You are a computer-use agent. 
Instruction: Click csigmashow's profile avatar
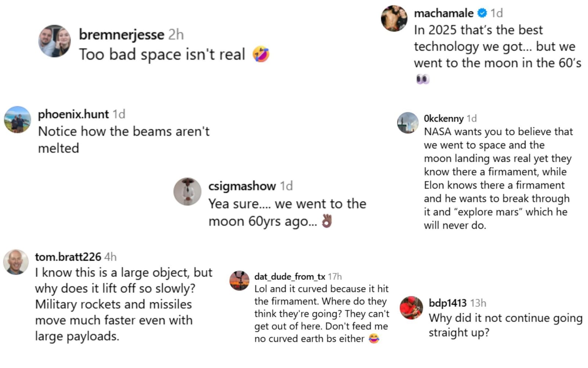pos(187,191)
